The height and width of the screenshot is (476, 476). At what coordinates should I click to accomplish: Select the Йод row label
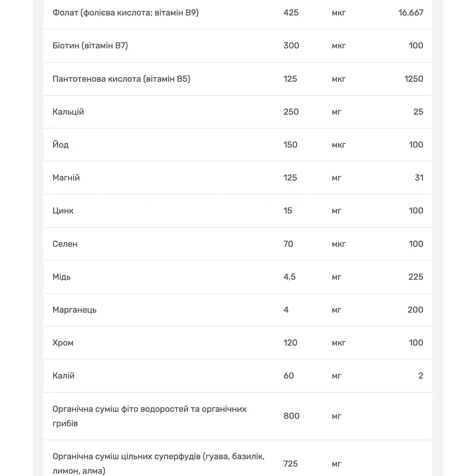pyautogui.click(x=60, y=145)
